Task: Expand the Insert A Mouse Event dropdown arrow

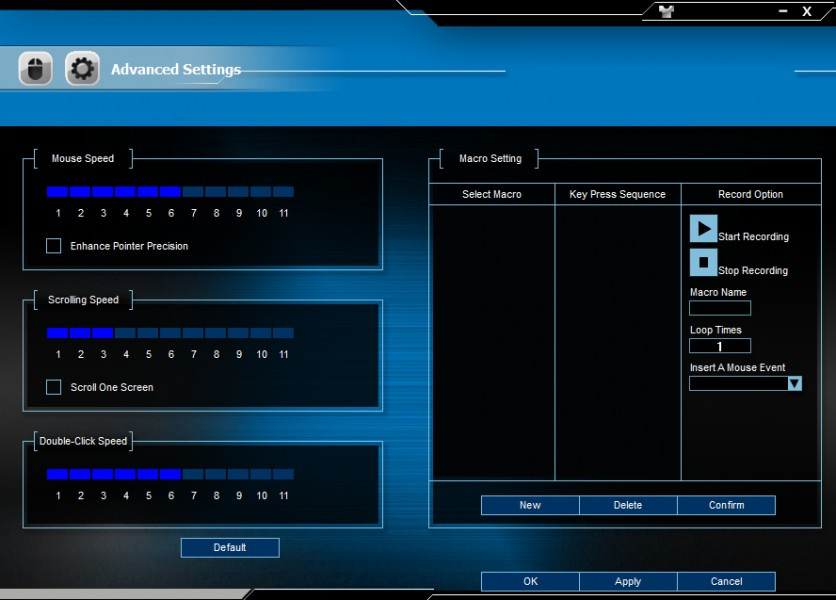Action: click(x=794, y=383)
